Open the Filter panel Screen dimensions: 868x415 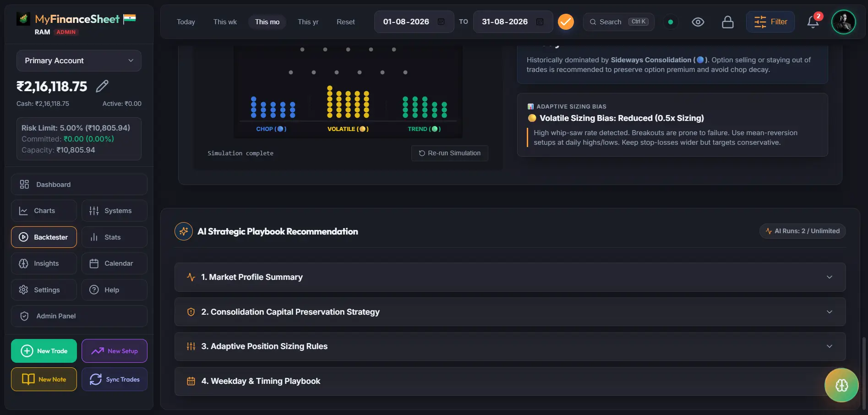point(770,22)
